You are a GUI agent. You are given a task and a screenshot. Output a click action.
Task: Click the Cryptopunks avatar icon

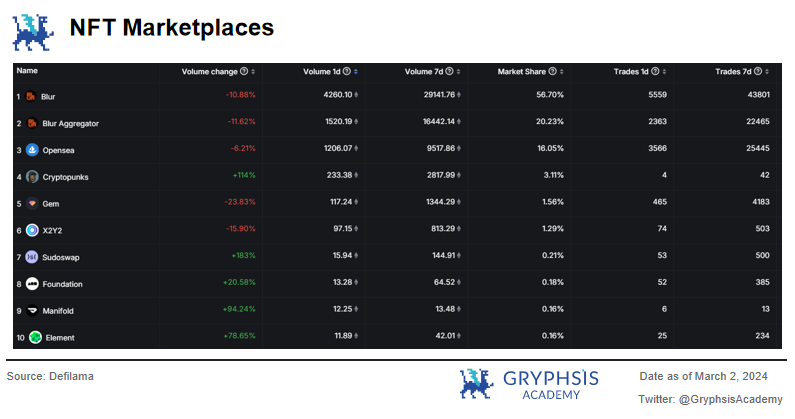point(32,177)
